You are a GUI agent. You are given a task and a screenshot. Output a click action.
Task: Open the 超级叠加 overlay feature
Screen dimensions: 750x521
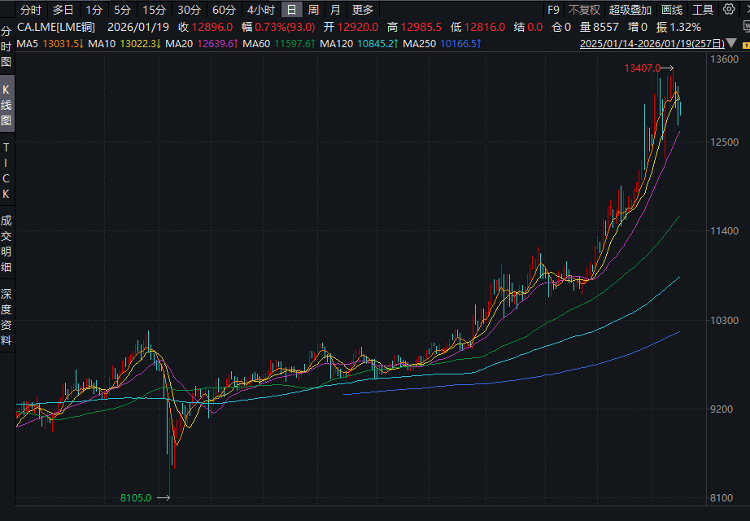630,10
